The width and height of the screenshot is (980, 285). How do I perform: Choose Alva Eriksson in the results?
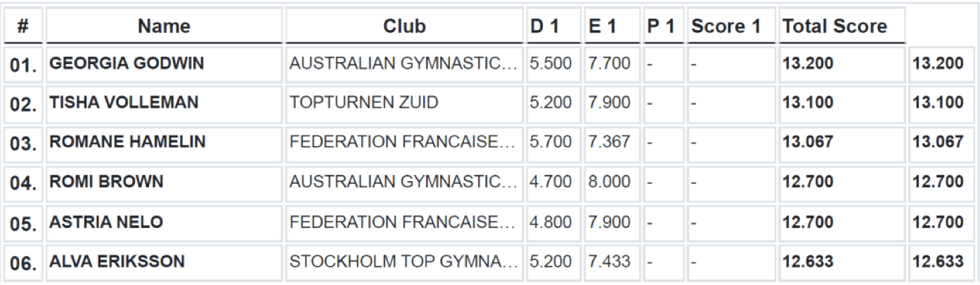(x=116, y=262)
